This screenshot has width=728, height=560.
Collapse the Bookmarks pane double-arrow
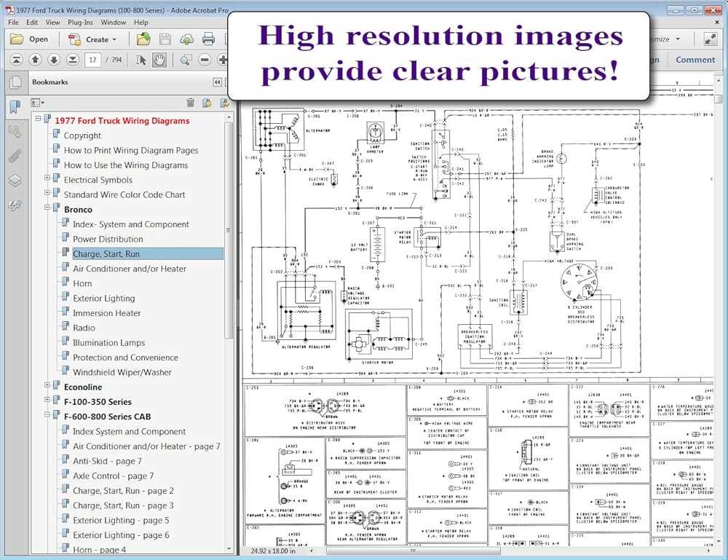(217, 82)
